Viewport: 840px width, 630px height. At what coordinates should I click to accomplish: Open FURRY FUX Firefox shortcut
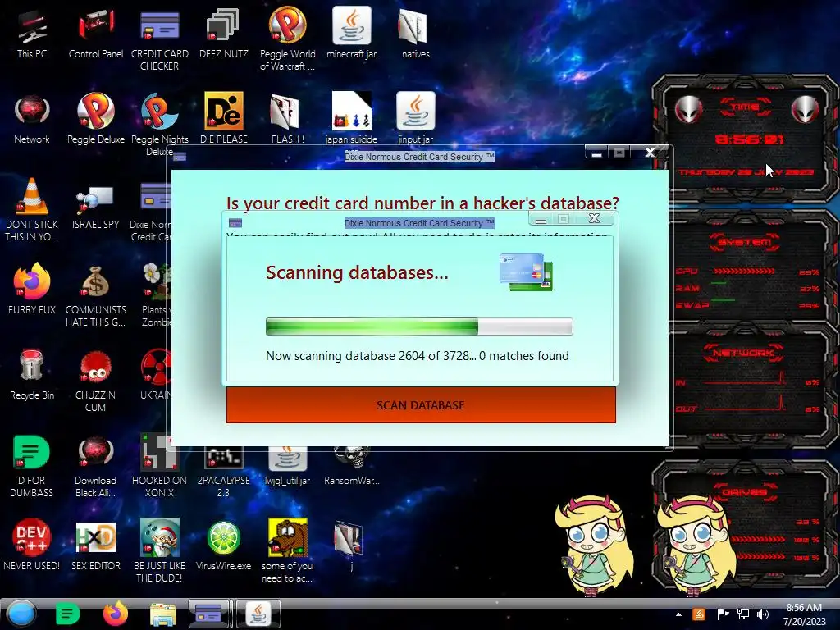point(32,288)
